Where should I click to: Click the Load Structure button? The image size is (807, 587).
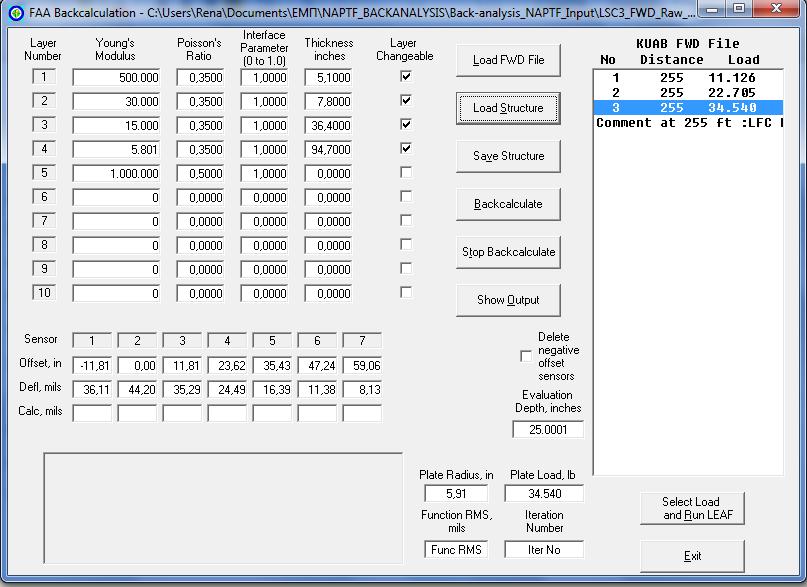click(508, 108)
